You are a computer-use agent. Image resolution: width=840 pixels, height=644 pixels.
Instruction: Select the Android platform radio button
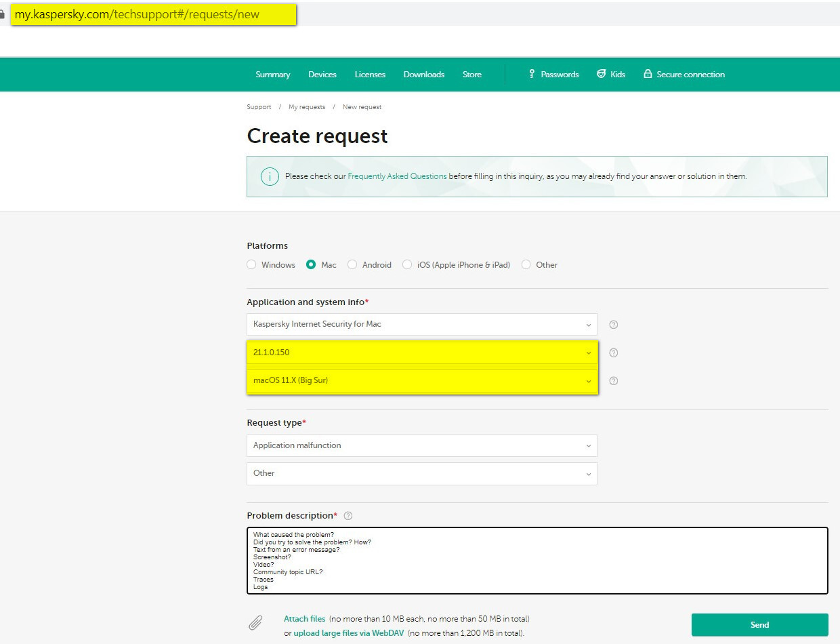[x=352, y=265]
